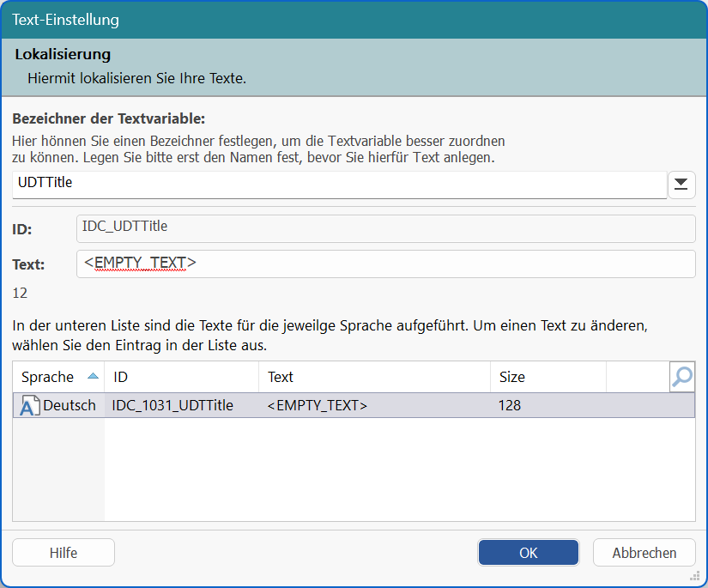Image resolution: width=708 pixels, height=588 pixels.
Task: Click the character count value 12
Action: [x=20, y=293]
